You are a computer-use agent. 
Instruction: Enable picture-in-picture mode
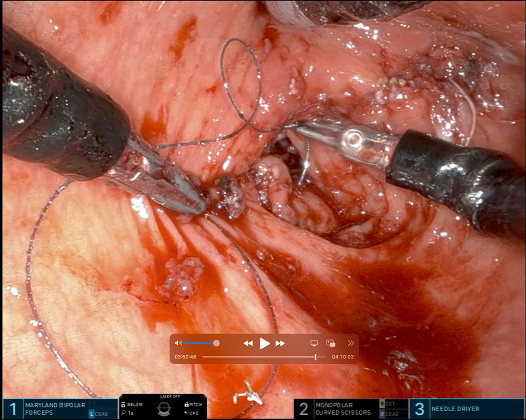point(331,343)
